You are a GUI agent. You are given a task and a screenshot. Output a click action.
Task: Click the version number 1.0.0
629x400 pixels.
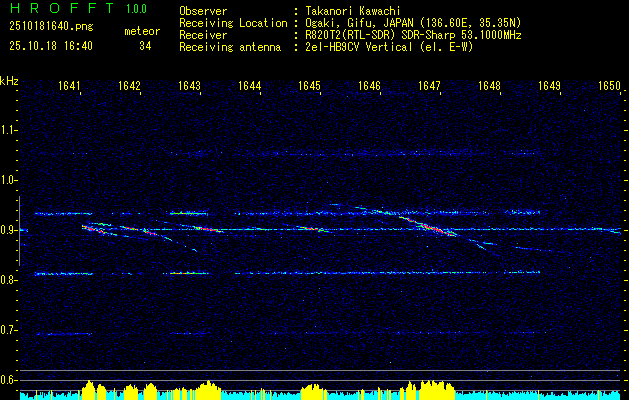136,9
